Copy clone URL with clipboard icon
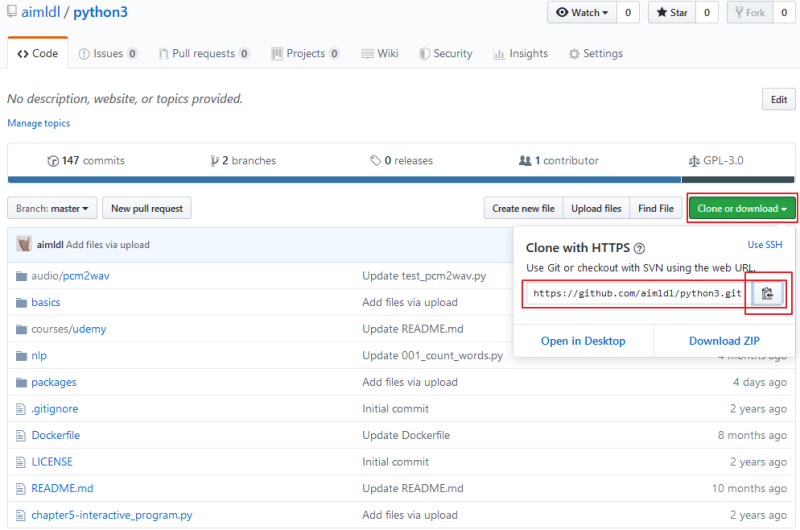The image size is (800, 530). 767,293
